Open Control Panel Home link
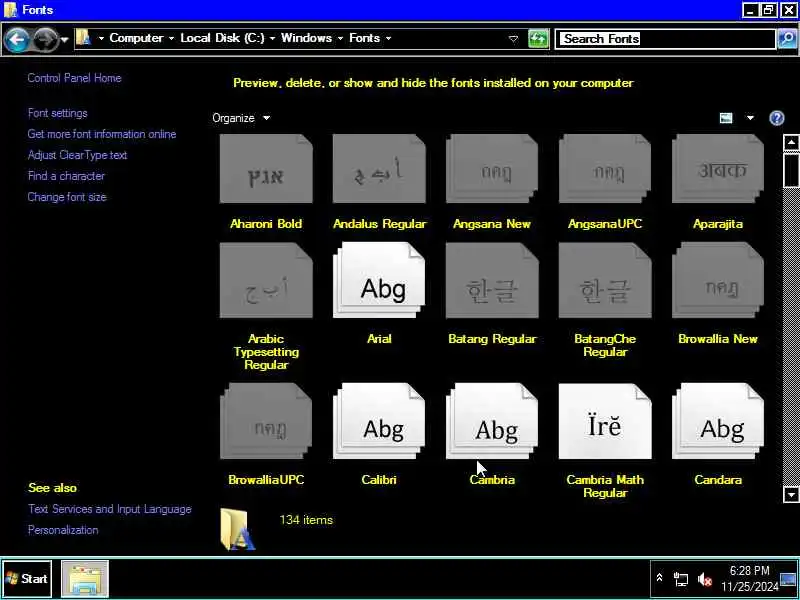 [74, 78]
